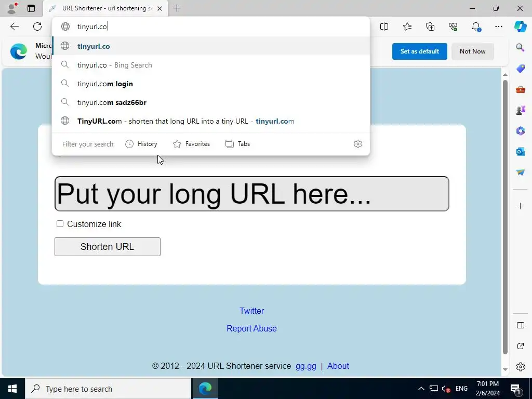Add a sidebar app with plus

point(520,206)
